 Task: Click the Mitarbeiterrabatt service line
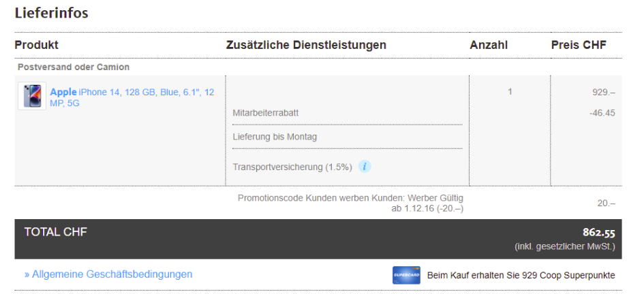click(266, 113)
